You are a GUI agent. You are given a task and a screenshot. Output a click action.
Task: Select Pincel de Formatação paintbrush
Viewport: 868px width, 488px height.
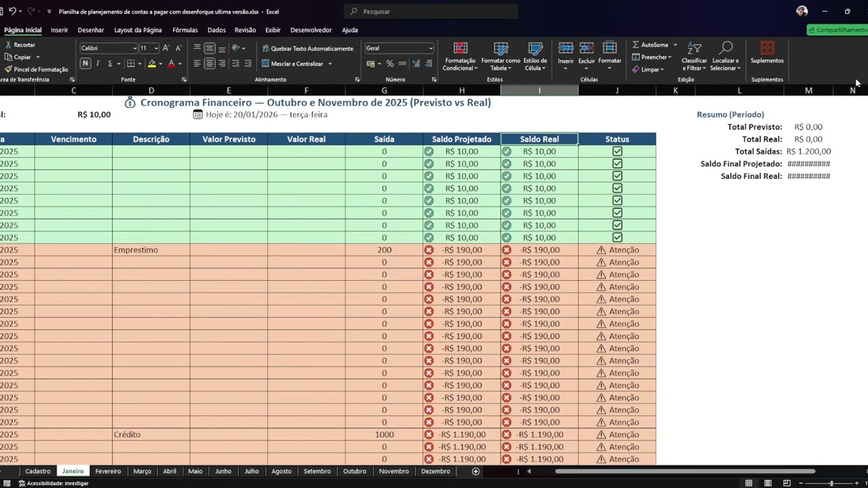tap(8, 69)
